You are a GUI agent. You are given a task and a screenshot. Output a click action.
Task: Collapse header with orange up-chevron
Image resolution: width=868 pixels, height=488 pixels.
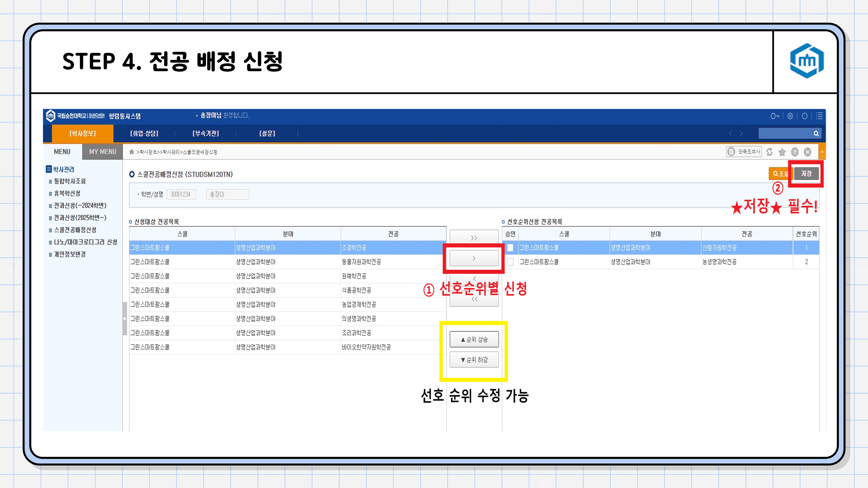822,152
